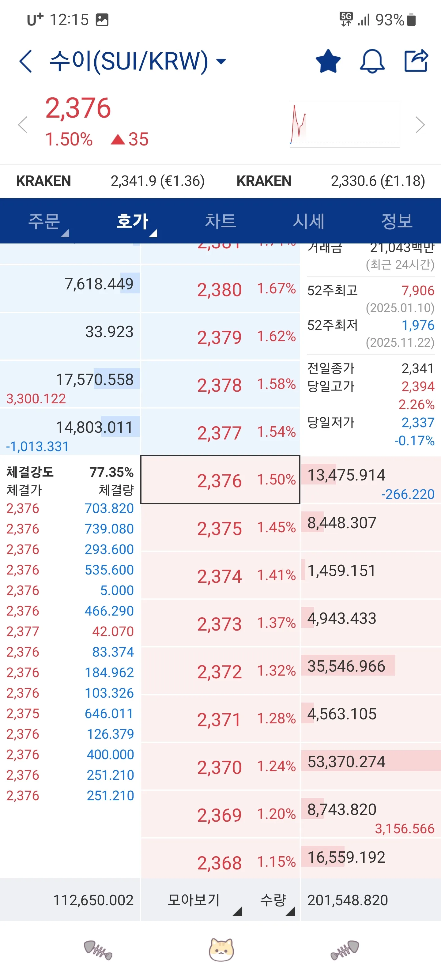Tap the share icon
The width and height of the screenshot is (441, 980).
coord(416,61)
